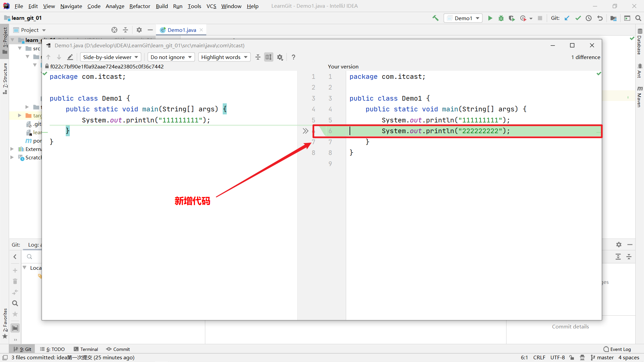
Task: Build the project with the hammer icon
Action: pos(435,18)
